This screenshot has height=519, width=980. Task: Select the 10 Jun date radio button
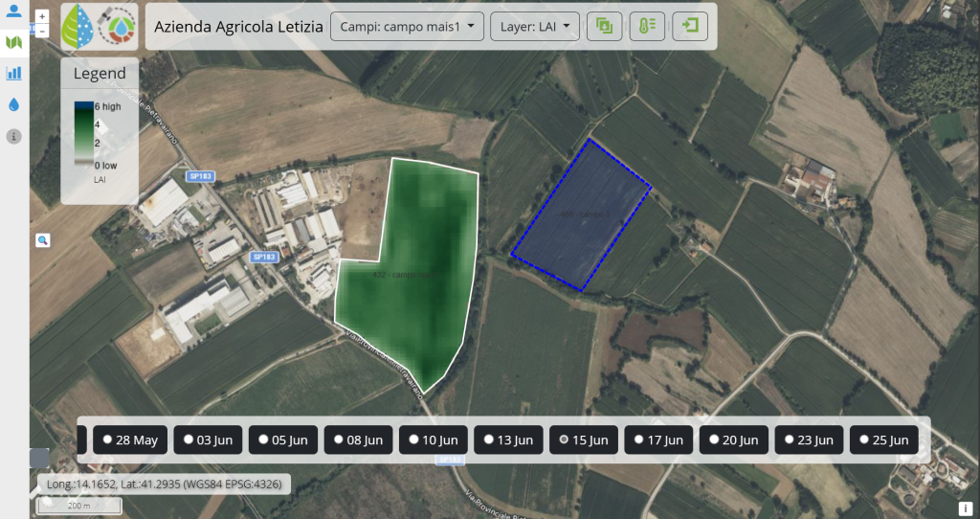pos(413,440)
